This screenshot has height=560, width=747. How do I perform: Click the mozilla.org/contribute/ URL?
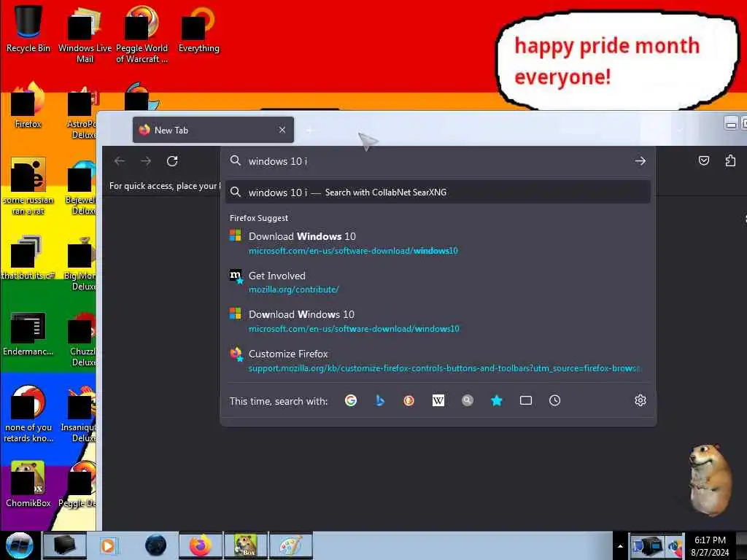[293, 289]
